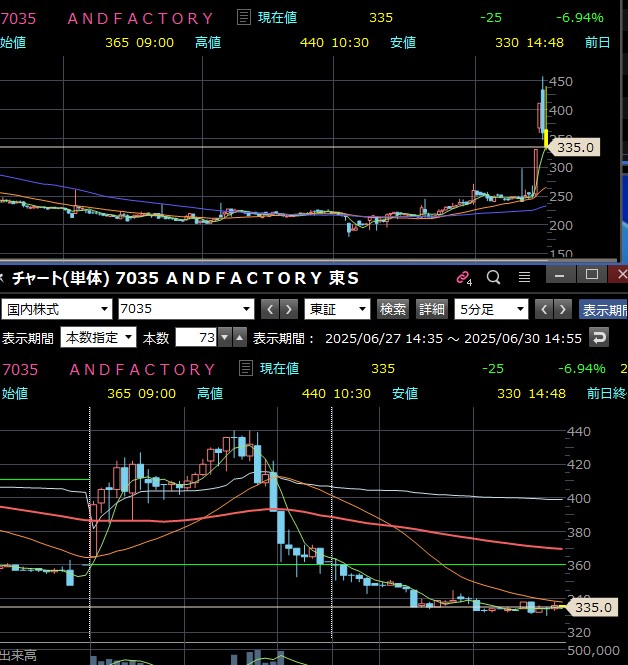
Task: Click the 本数 input field showing 73
Action: [196, 338]
